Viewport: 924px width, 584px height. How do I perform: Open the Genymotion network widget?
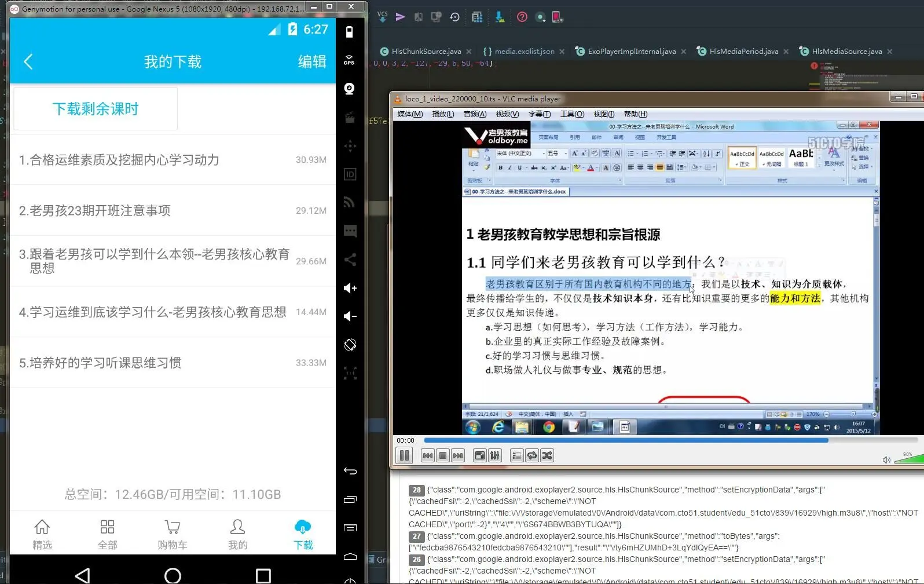pos(350,202)
